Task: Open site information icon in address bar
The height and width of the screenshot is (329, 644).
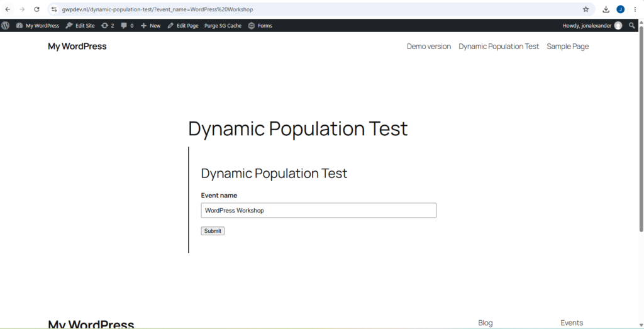Action: pos(54,9)
